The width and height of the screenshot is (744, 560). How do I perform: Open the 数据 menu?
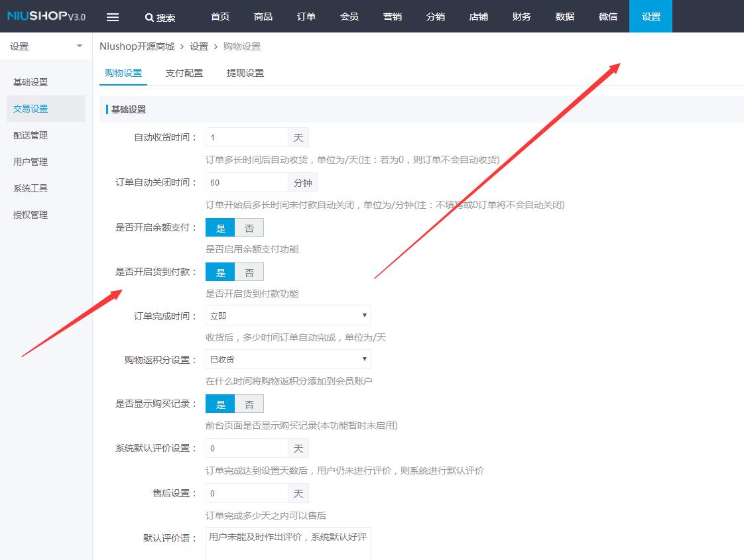[564, 17]
